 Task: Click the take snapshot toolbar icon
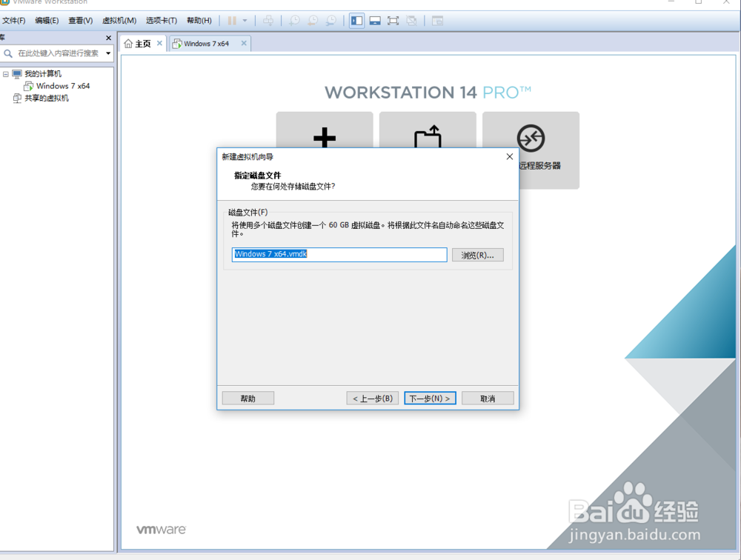pyautogui.click(x=294, y=21)
